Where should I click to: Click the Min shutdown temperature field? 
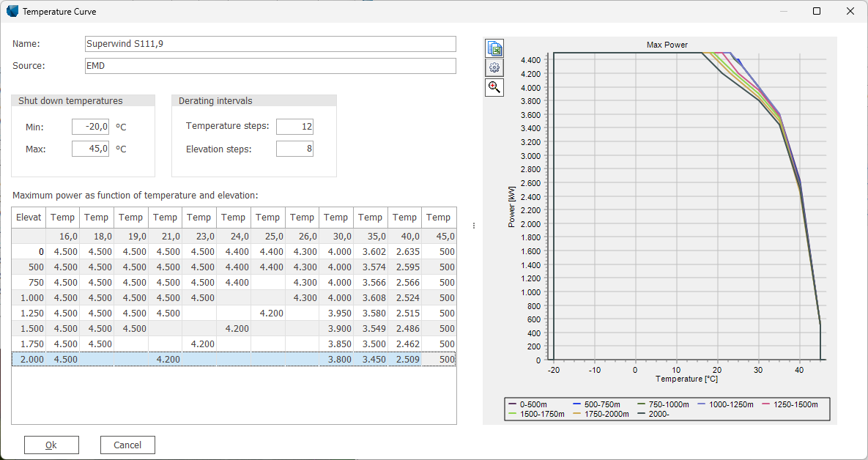[x=90, y=126]
